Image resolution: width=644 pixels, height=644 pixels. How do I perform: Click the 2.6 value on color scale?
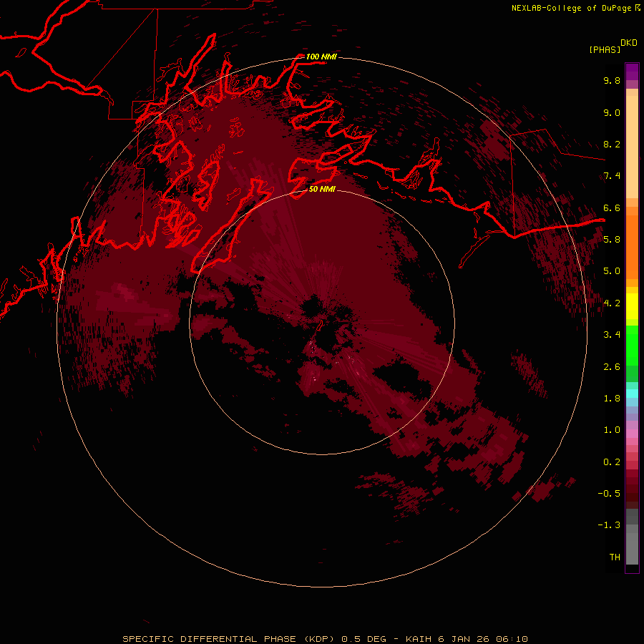coord(612,366)
